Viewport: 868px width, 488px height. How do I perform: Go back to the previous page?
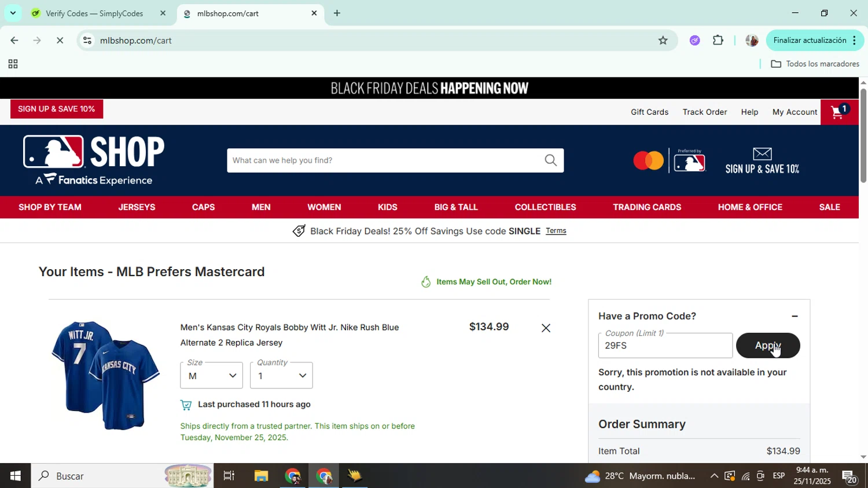pos(14,41)
